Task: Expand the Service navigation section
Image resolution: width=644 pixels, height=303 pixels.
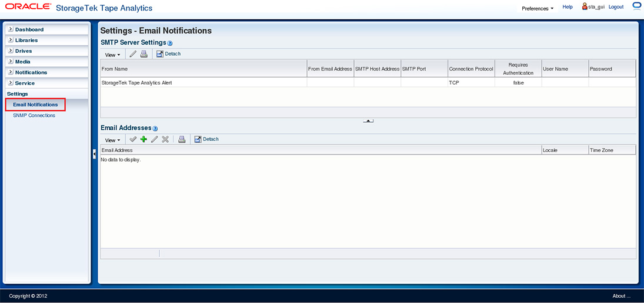Action: 11,83
